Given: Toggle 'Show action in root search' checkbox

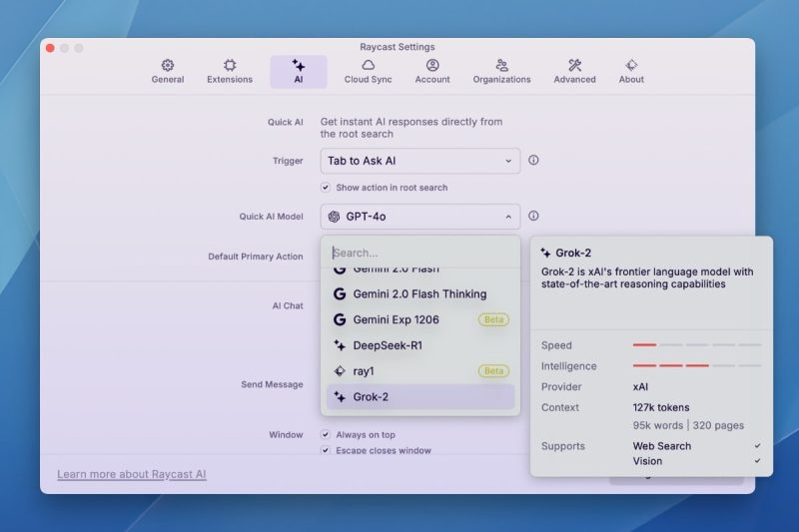Looking at the screenshot, I should click(326, 188).
